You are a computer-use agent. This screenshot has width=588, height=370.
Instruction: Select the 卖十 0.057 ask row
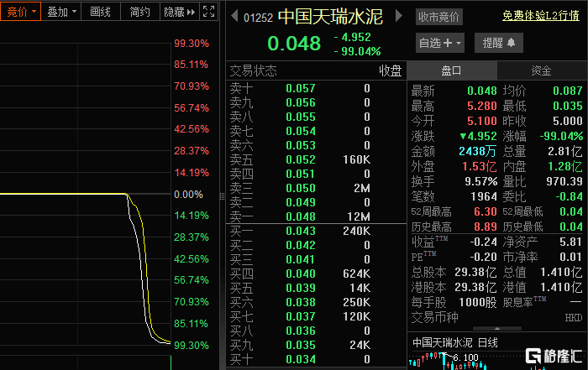pos(316,88)
